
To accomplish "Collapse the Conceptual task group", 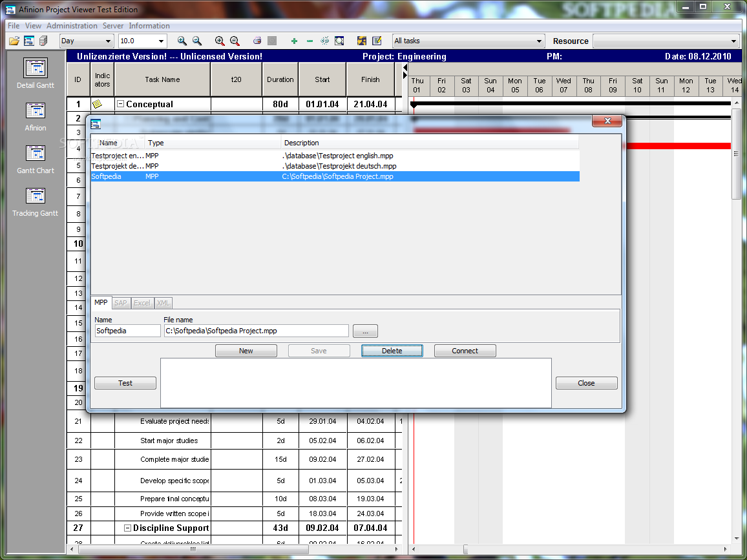I will (x=121, y=103).
